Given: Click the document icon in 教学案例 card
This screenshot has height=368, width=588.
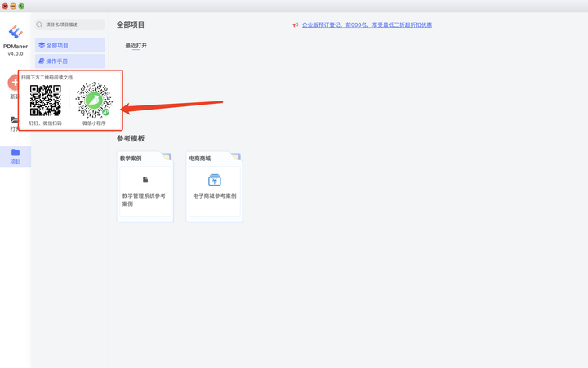Looking at the screenshot, I should (x=145, y=180).
